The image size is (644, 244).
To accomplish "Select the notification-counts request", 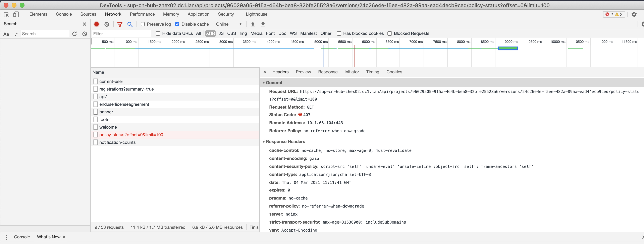I will pyautogui.click(x=117, y=142).
